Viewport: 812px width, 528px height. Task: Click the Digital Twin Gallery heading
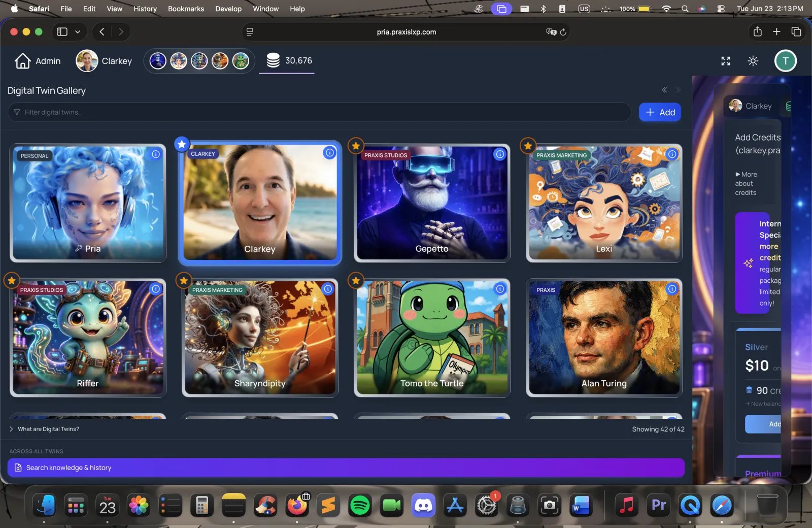tap(46, 90)
